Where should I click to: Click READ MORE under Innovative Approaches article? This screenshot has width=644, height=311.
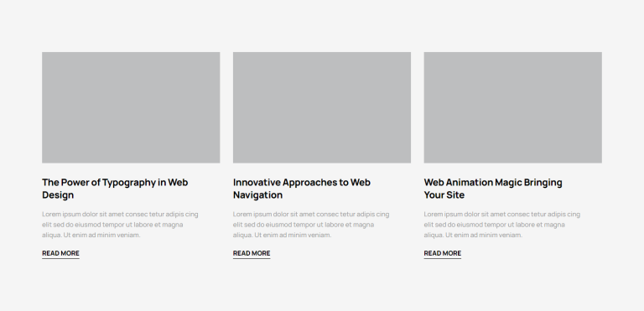tap(252, 253)
